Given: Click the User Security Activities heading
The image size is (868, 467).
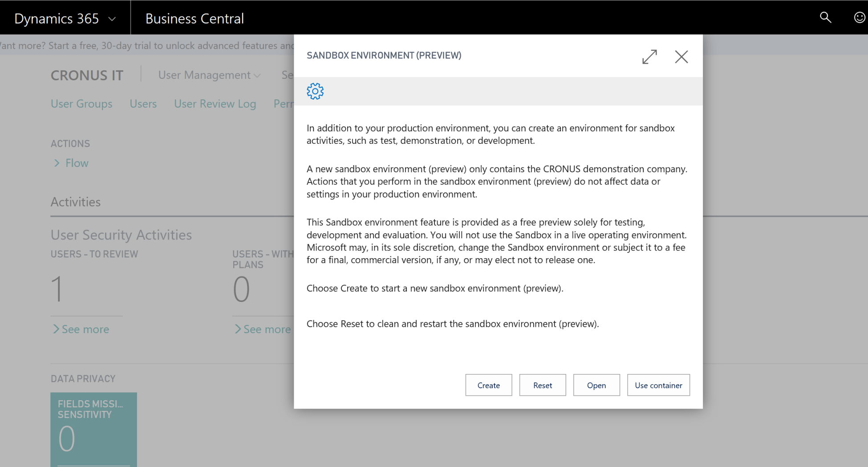Looking at the screenshot, I should (x=121, y=235).
